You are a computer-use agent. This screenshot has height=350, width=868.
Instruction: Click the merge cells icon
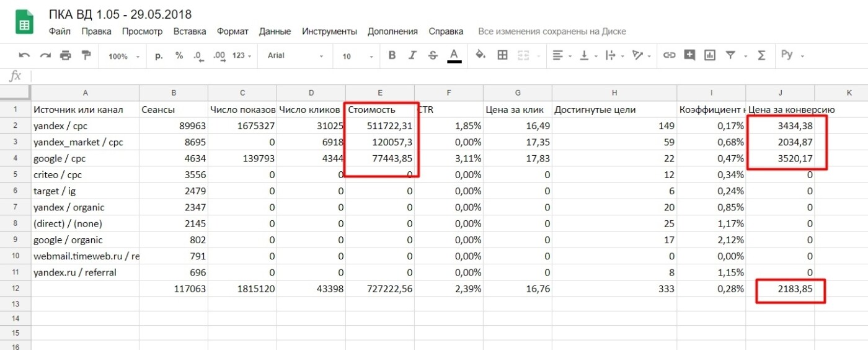point(523,55)
